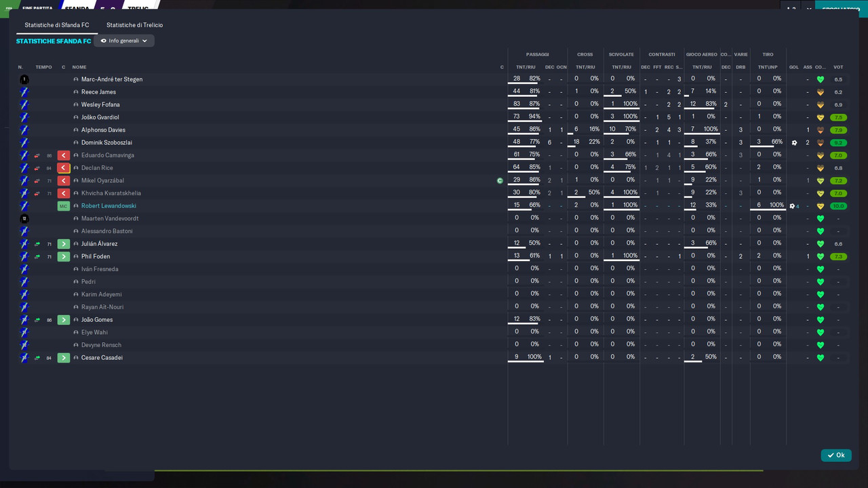
Task: Click the MC position badge for Lewandowski
Action: 64,206
